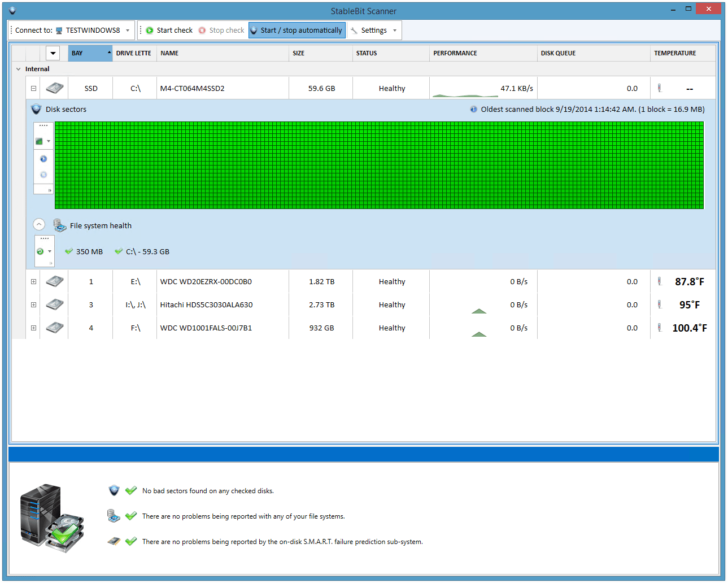Click the green file system check icon
728x583 pixels.
point(40,251)
